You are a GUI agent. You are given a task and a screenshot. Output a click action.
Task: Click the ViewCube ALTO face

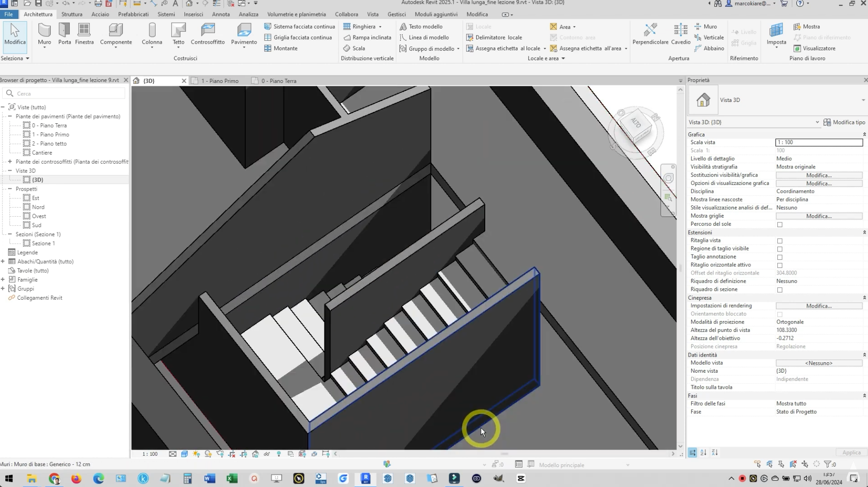point(636,124)
